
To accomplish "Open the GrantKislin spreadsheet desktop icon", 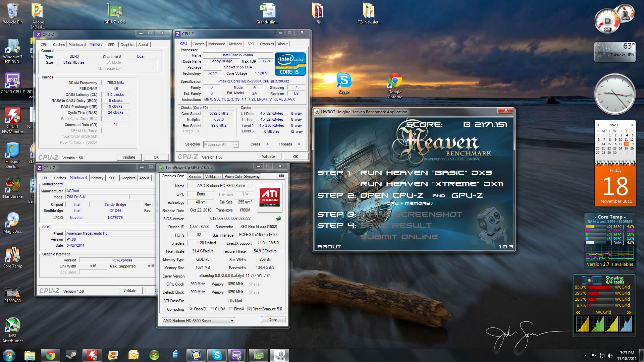I will (x=267, y=13).
